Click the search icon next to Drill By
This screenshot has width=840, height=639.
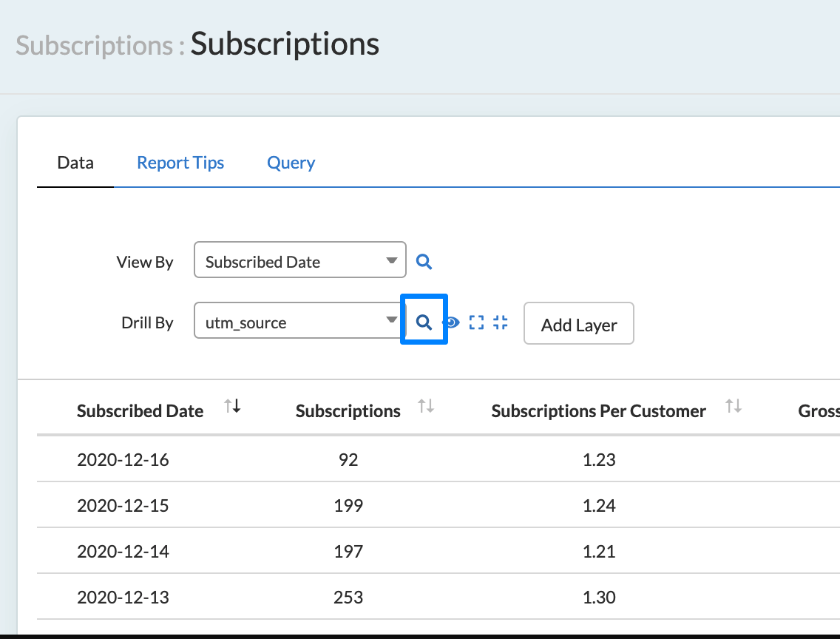(x=424, y=322)
